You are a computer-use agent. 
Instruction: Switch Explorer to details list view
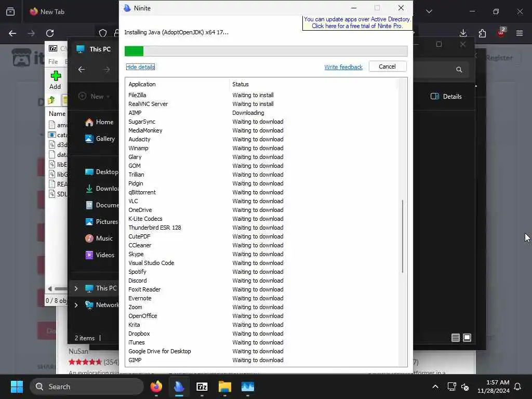tap(455, 338)
